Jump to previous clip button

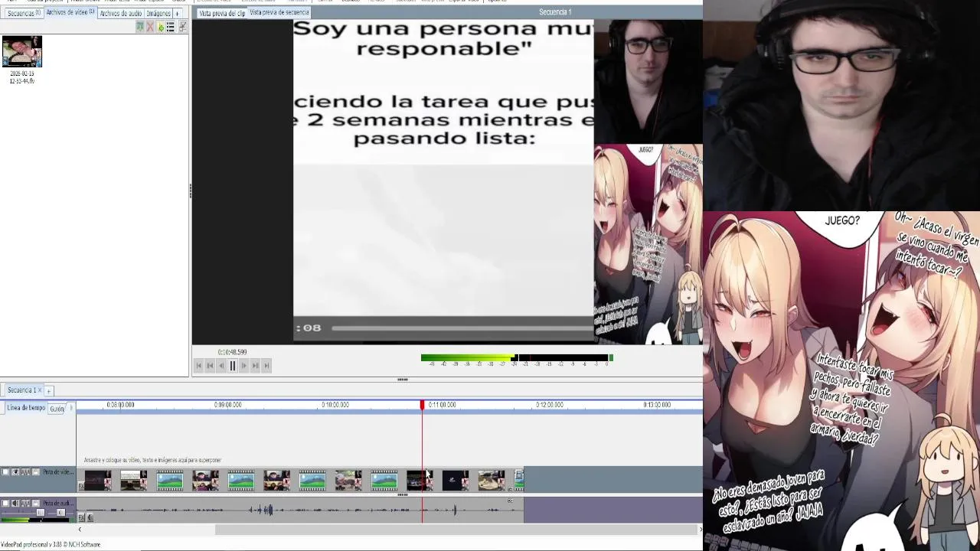click(210, 366)
